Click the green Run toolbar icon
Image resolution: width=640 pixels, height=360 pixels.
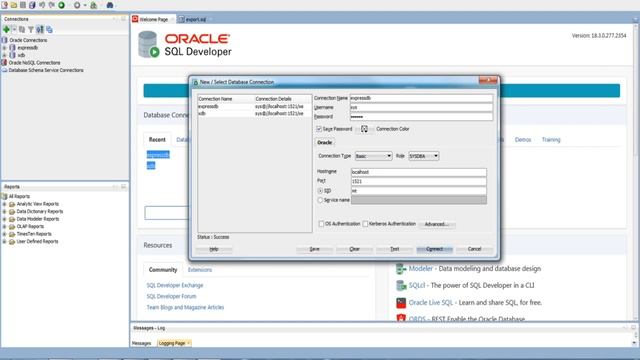point(62,5)
